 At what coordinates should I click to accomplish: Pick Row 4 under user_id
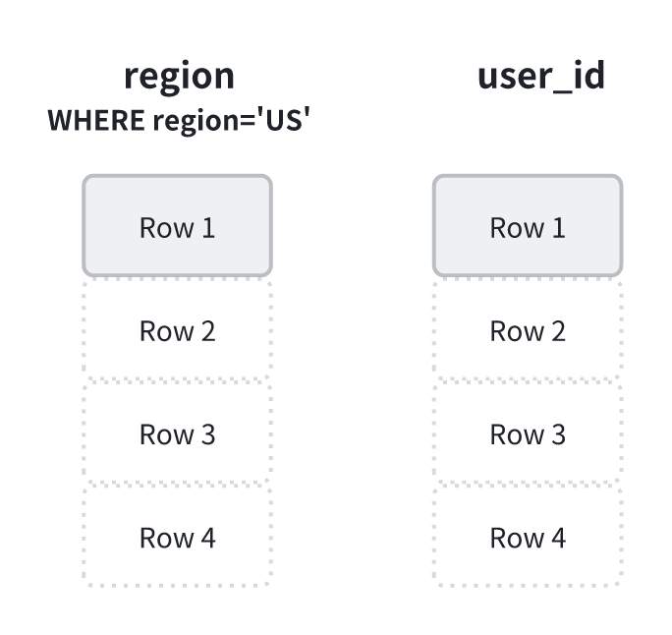pos(528,538)
